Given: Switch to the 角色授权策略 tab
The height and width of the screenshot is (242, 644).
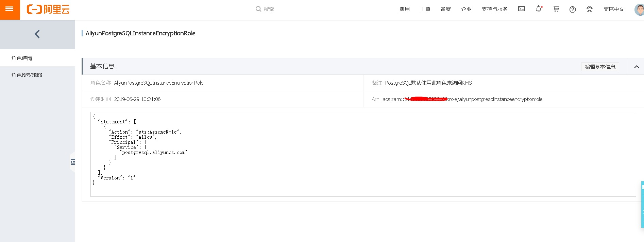Looking at the screenshot, I should pos(27,75).
